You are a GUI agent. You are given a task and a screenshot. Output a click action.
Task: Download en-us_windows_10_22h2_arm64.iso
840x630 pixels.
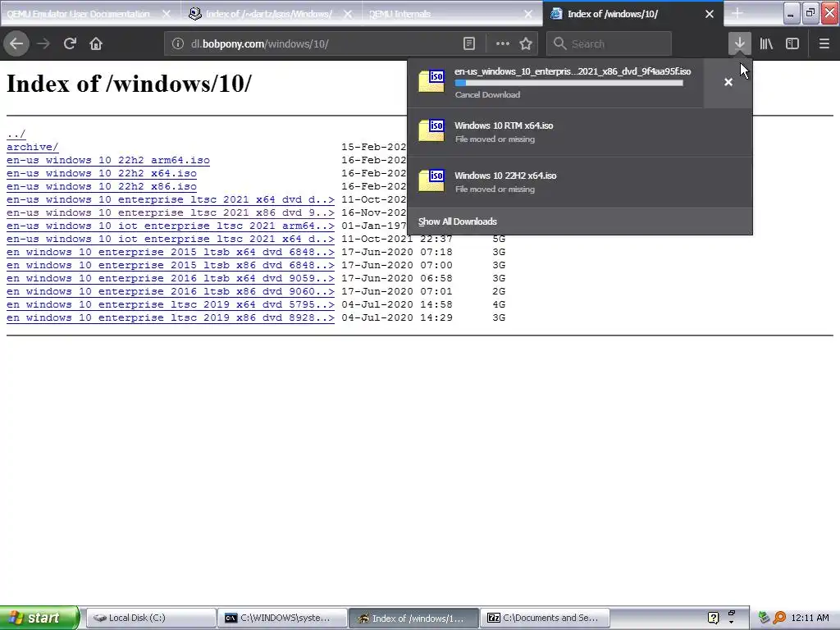click(108, 160)
